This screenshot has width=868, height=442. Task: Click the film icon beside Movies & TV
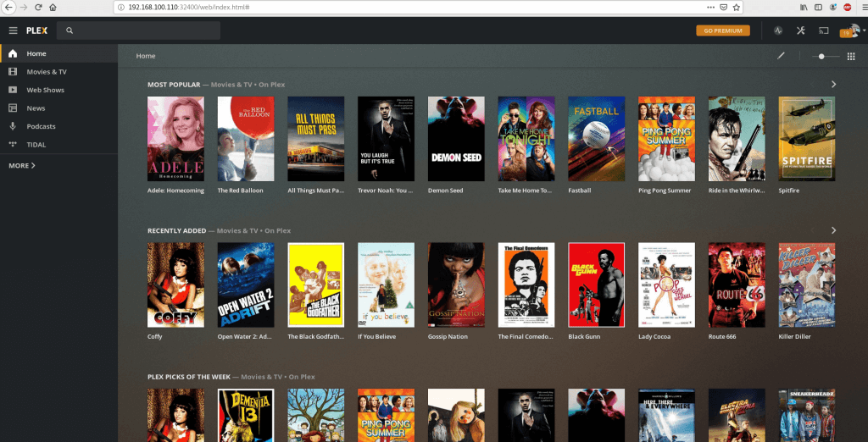click(x=13, y=72)
